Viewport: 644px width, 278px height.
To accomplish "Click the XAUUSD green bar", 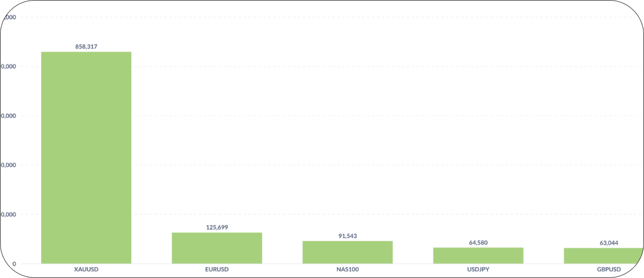I will [86, 157].
